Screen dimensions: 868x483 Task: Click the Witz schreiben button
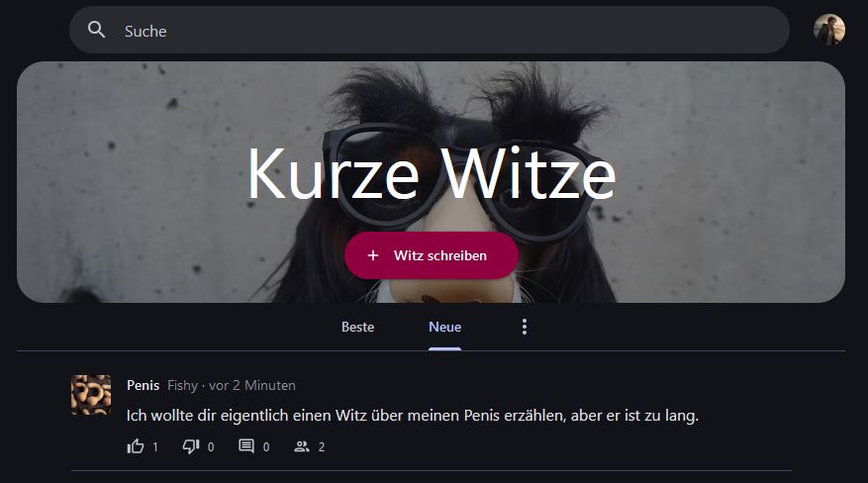point(432,255)
